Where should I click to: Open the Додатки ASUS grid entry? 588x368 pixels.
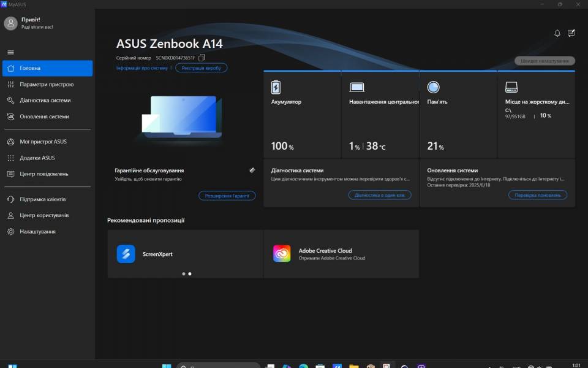click(47, 158)
